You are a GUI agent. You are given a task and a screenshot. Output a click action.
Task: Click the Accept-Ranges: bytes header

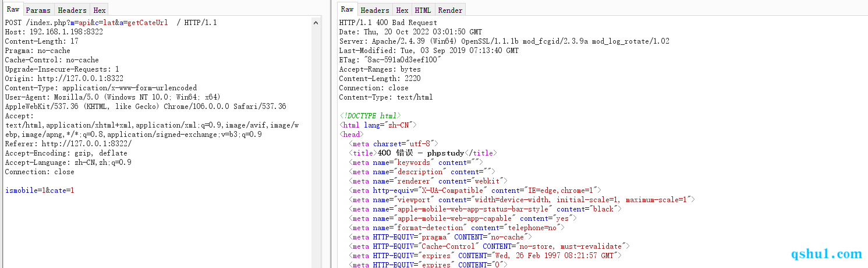(x=380, y=69)
